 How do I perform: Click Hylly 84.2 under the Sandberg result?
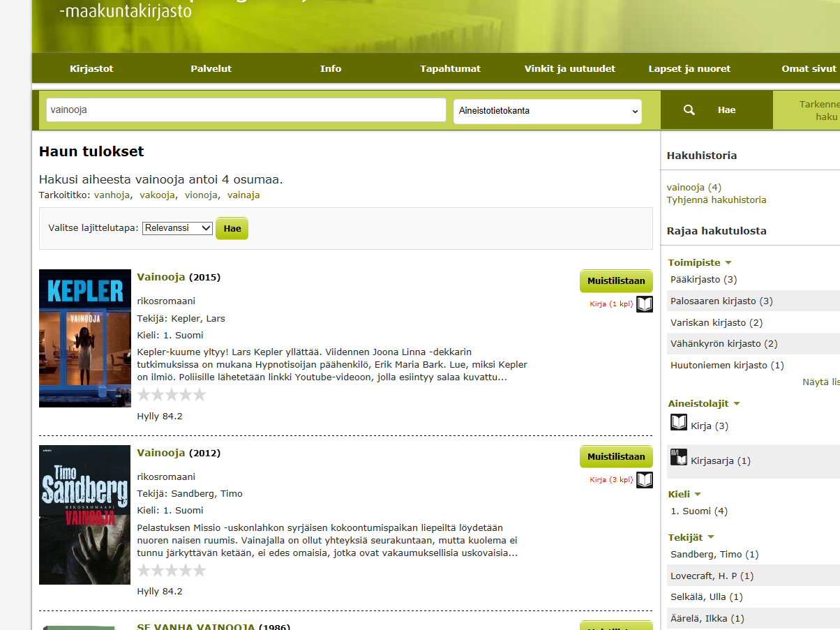[x=160, y=592]
